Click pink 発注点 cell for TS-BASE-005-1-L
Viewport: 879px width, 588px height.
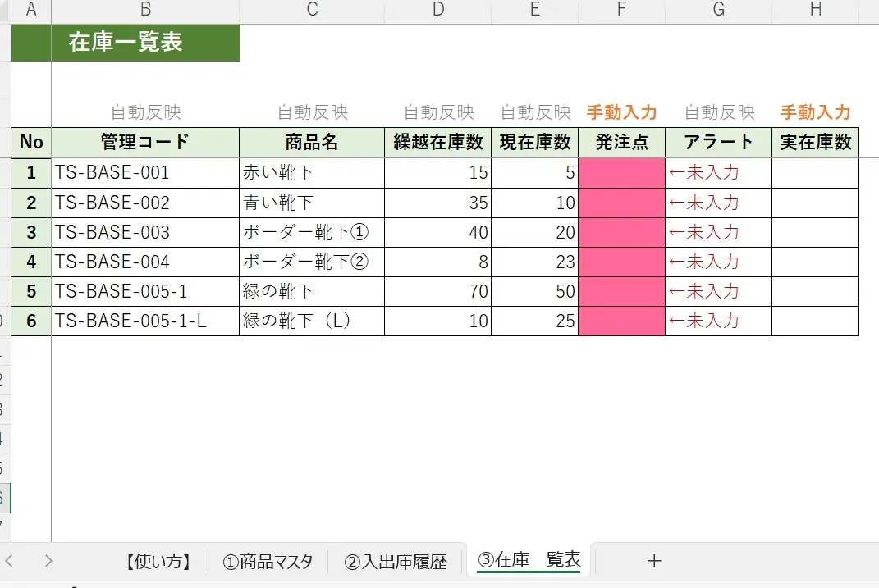[621, 321]
